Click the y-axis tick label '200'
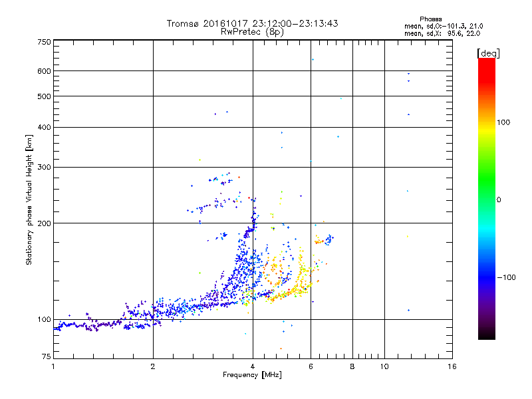 click(x=45, y=223)
